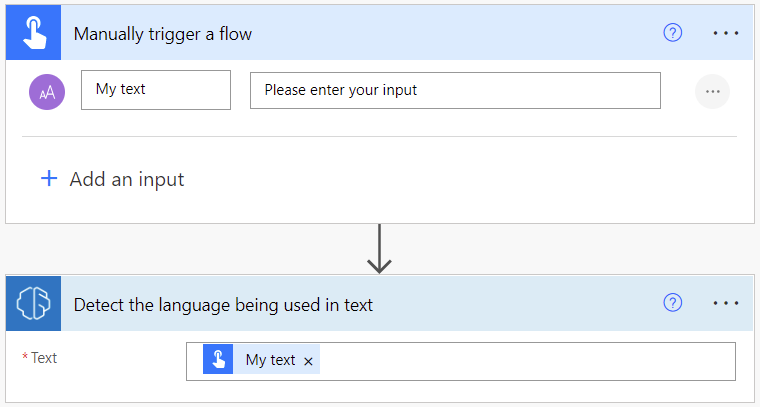Open the Detect language action's ellipsis menu

(x=726, y=303)
